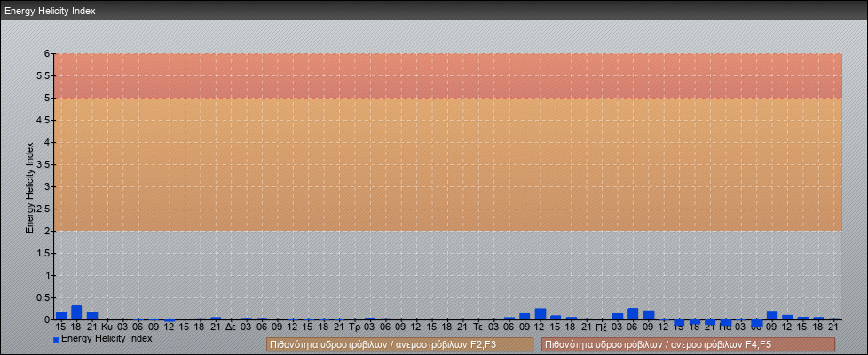This screenshot has height=355, width=868.
Task: Click the F4,F5 waterspout probability legend box
Action: tap(688, 344)
